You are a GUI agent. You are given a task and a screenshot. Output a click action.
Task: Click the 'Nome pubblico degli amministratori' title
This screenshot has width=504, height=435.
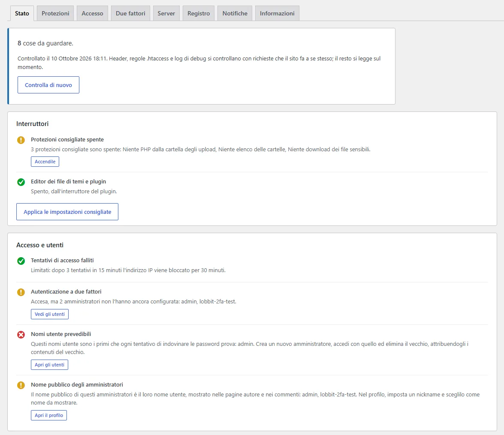(x=77, y=384)
